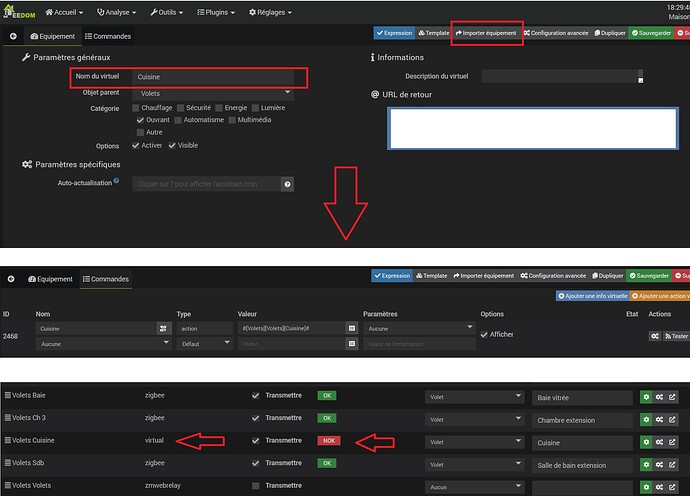Click Ajouter une info virtuelle
Screen dimensions: 690x496
[593, 296]
